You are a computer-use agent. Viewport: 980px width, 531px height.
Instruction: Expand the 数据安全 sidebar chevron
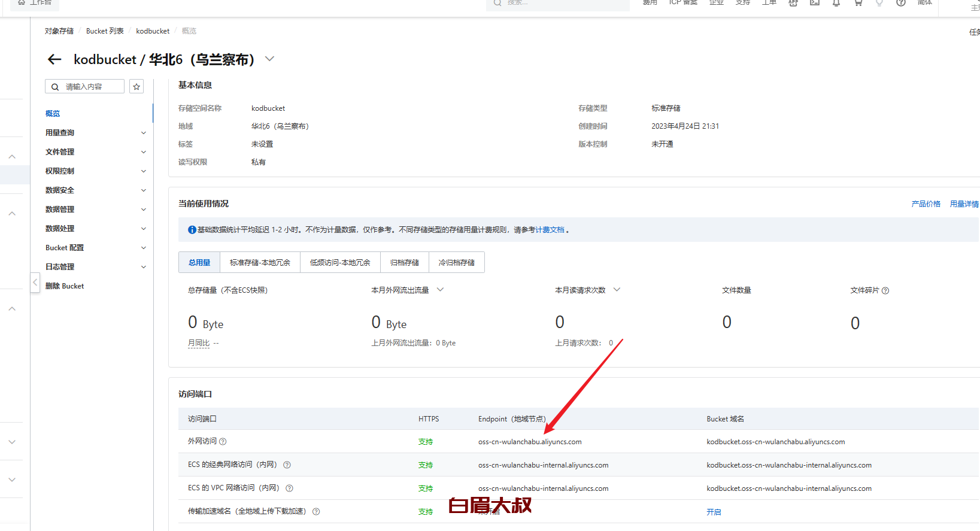tap(144, 190)
